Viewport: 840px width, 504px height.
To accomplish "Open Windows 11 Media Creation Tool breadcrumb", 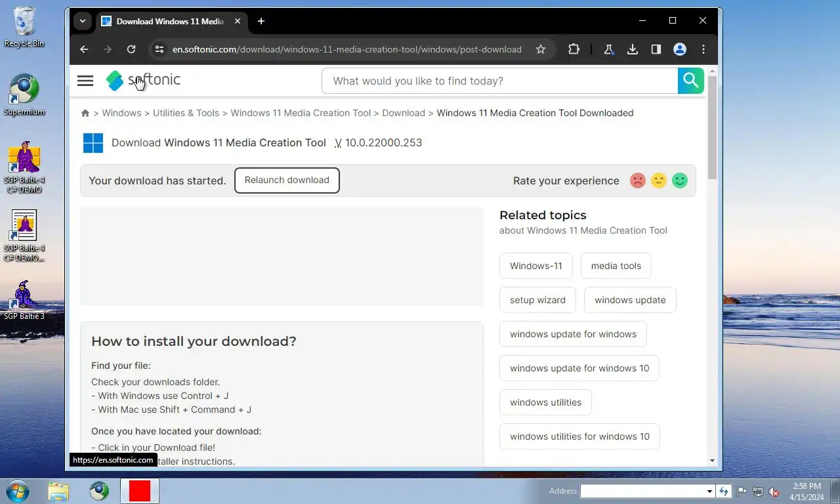I will click(301, 113).
